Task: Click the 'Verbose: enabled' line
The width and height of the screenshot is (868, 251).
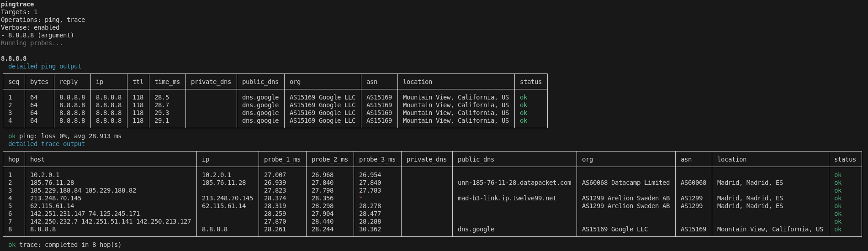Action: pyautogui.click(x=30, y=27)
